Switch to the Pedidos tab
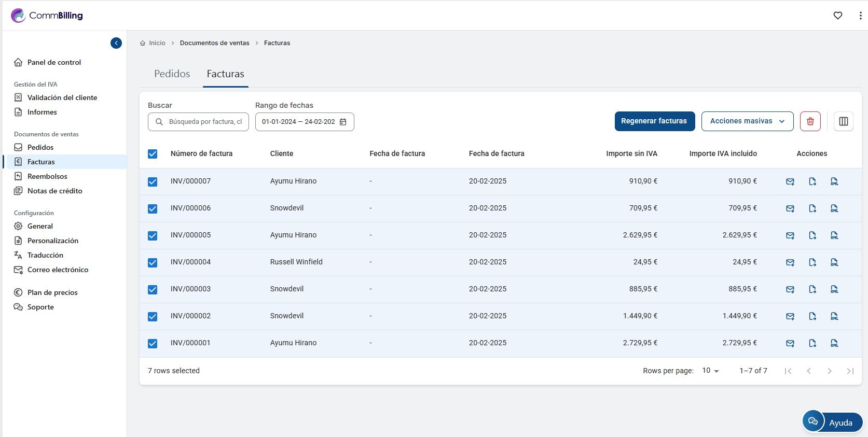 pos(172,74)
